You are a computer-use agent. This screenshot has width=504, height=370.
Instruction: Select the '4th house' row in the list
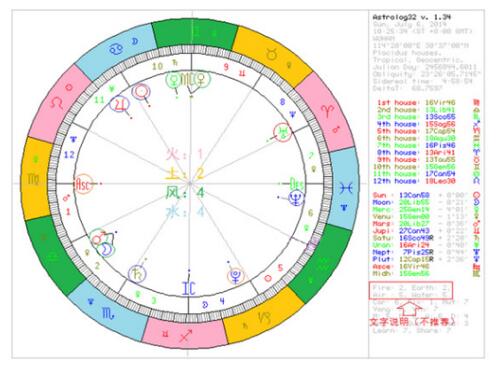tap(416, 124)
